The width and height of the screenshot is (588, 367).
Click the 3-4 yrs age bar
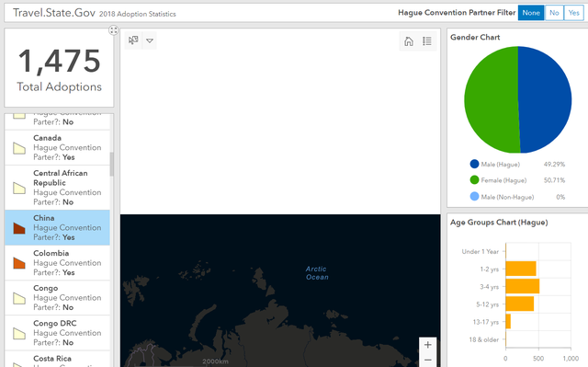523,286
